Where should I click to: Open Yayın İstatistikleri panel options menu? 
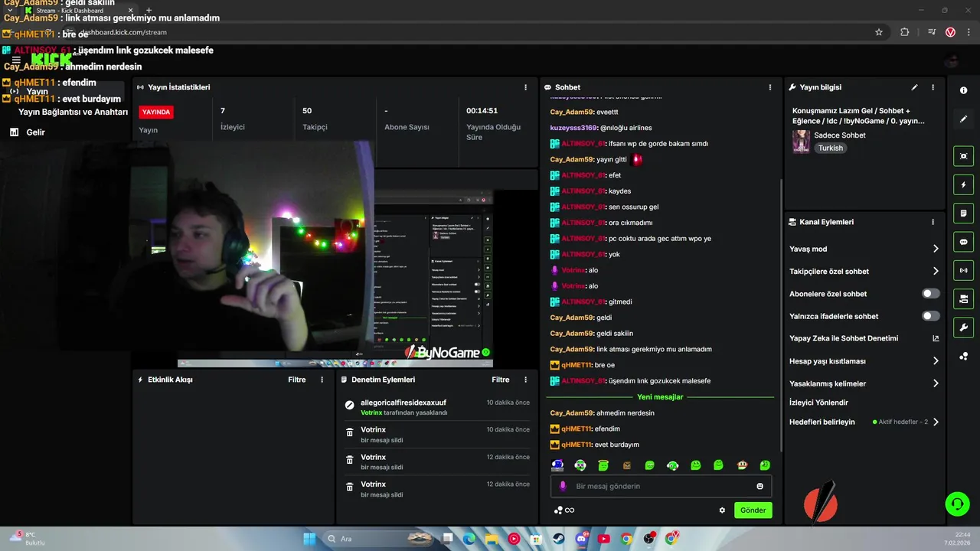coord(525,87)
